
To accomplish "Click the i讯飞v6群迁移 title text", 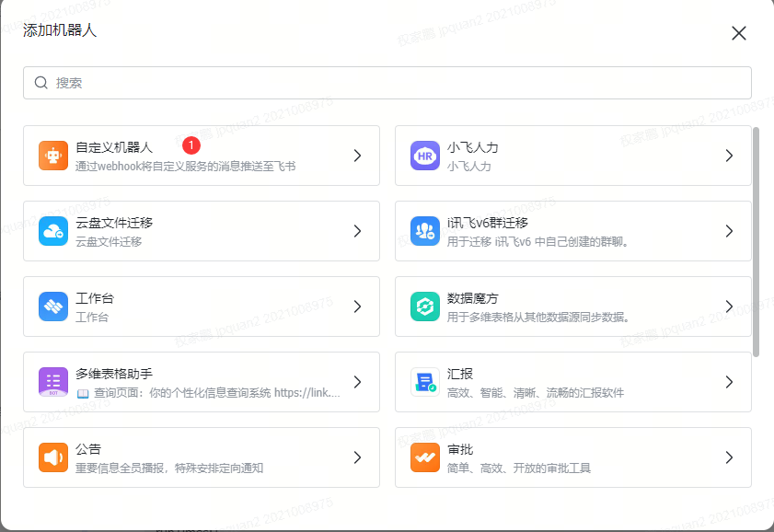I will tap(488, 223).
